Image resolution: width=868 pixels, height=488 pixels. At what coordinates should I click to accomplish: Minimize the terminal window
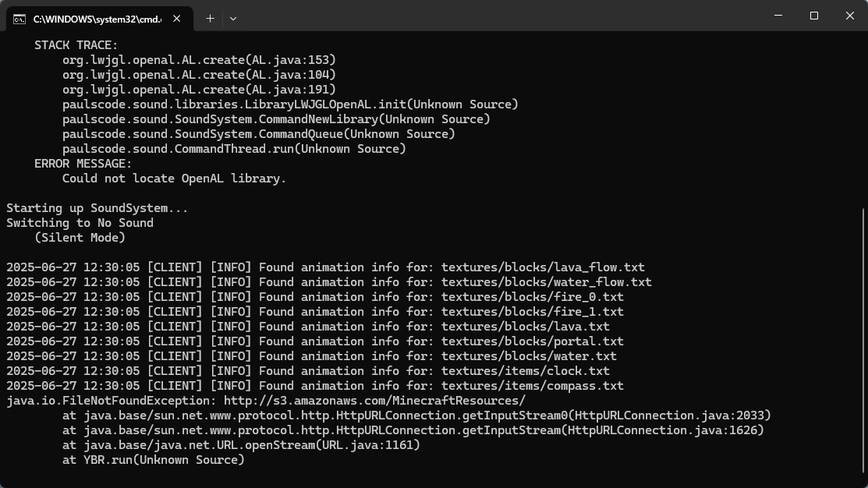[x=778, y=16]
